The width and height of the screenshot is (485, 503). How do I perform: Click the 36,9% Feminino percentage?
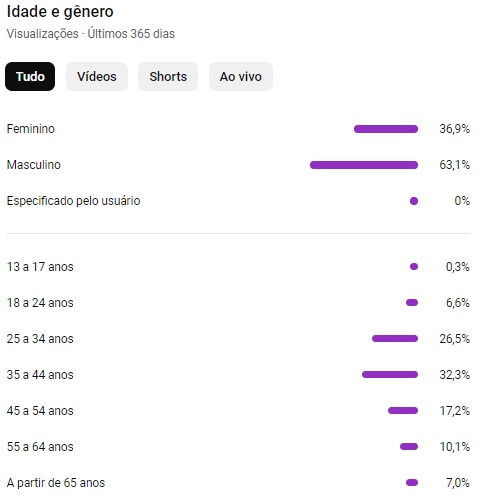(454, 129)
